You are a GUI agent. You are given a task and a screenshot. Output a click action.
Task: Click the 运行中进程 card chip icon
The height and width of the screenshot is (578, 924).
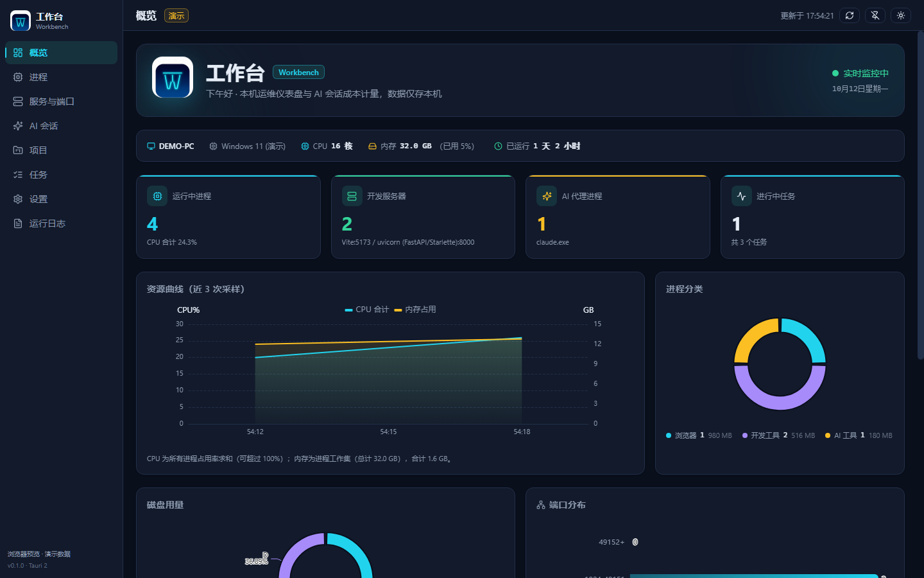point(157,196)
